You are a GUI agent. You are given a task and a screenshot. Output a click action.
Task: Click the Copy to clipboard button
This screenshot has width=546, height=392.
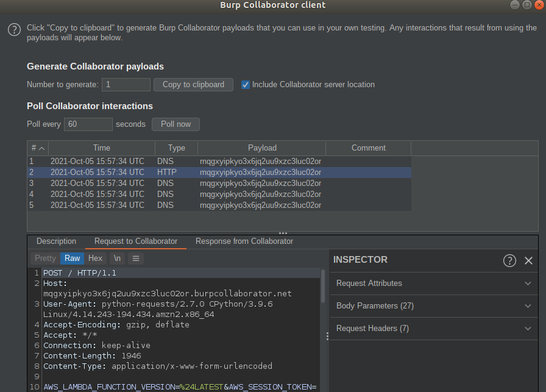click(x=193, y=85)
